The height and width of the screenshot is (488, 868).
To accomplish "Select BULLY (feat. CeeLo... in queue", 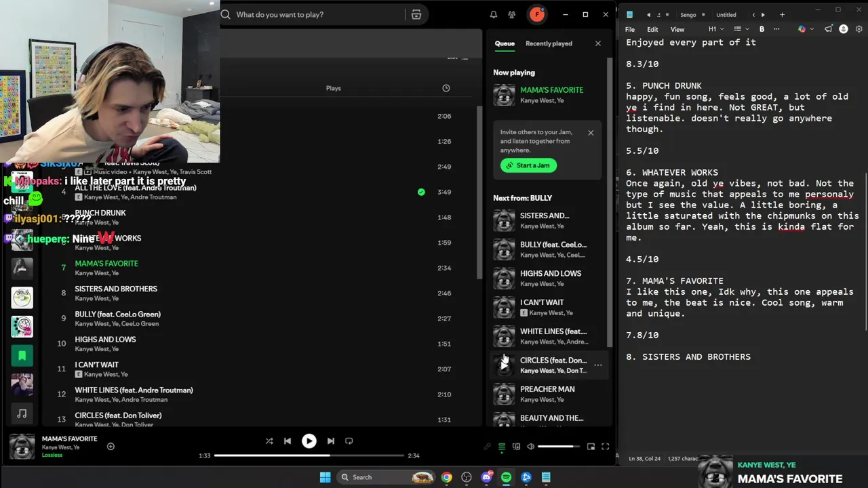I will 548,249.
